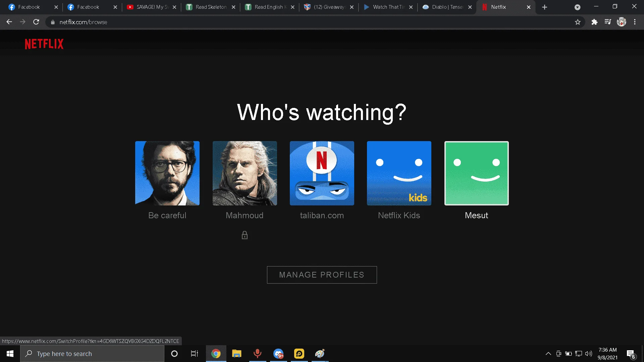Open the battery icon in tray
644x362 pixels.
pos(569,354)
